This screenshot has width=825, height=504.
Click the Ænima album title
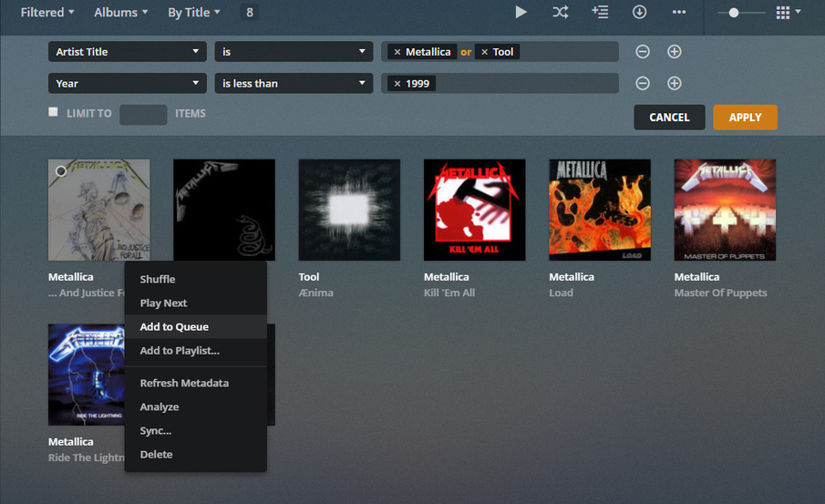point(315,293)
